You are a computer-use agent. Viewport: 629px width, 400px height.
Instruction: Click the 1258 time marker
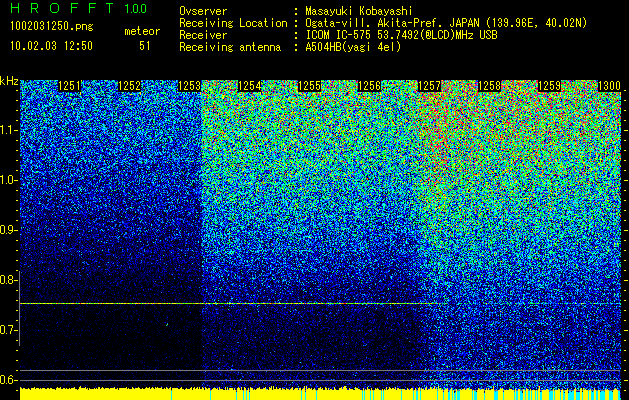click(490, 86)
